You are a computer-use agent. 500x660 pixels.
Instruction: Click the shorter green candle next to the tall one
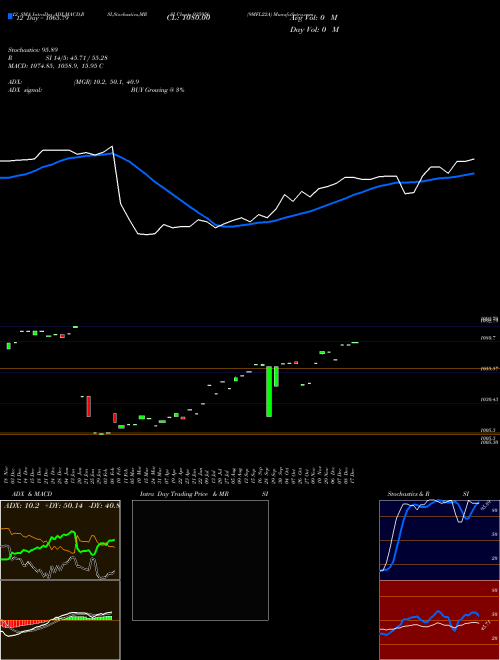tap(277, 376)
